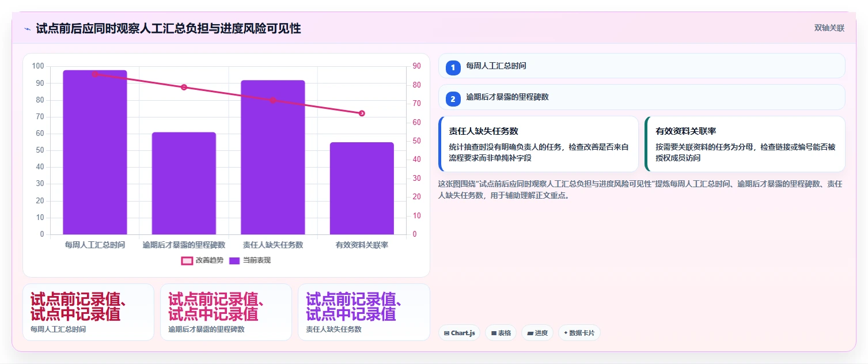Click the purple bar for 有效资料关联率
Screen dimensions: 868x364
(362, 188)
